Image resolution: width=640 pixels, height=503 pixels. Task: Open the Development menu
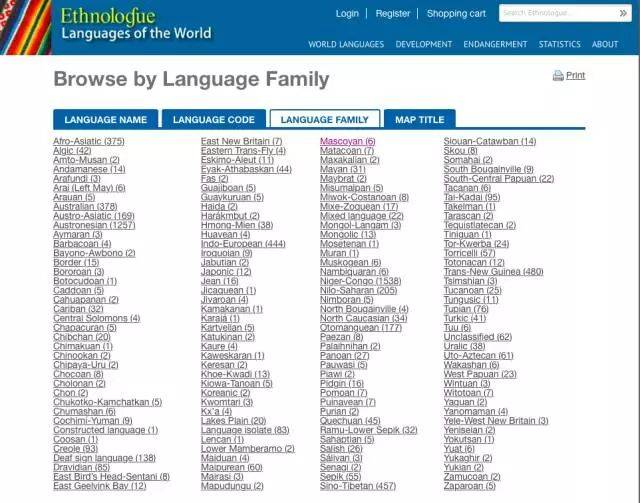(x=424, y=44)
